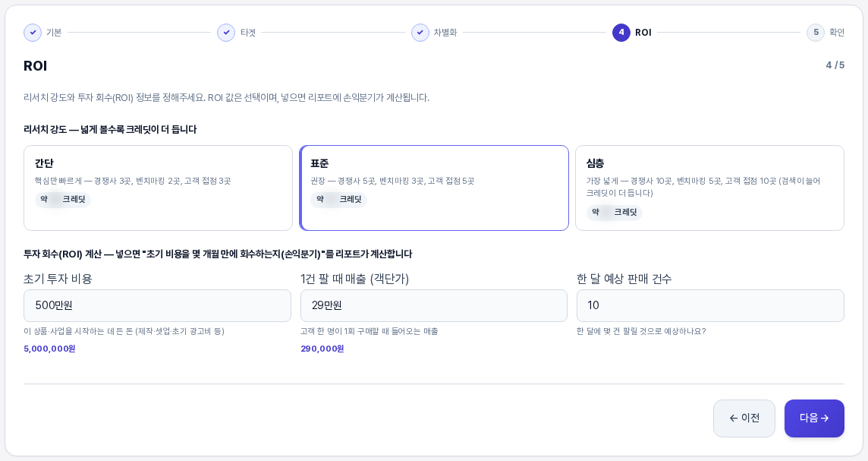Screen dimensions: 868x461
Task: Click the 290,000원 converted amount text
Action: pyautogui.click(x=322, y=349)
